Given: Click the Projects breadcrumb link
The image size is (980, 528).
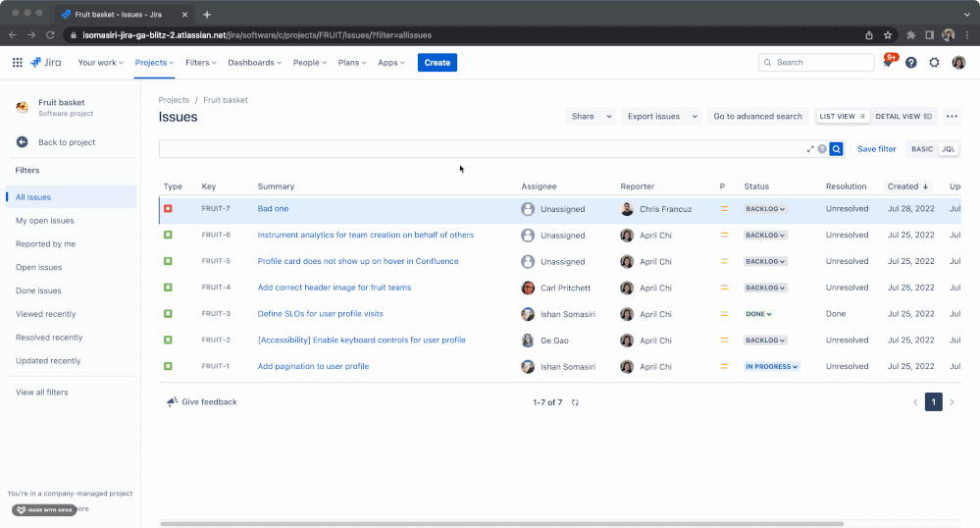Looking at the screenshot, I should [x=174, y=100].
